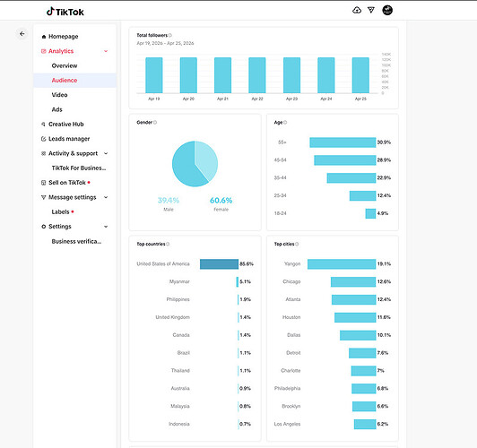Click the 18-24 age bar
Image resolution: width=477 pixels, height=448 pixels.
coord(370,213)
